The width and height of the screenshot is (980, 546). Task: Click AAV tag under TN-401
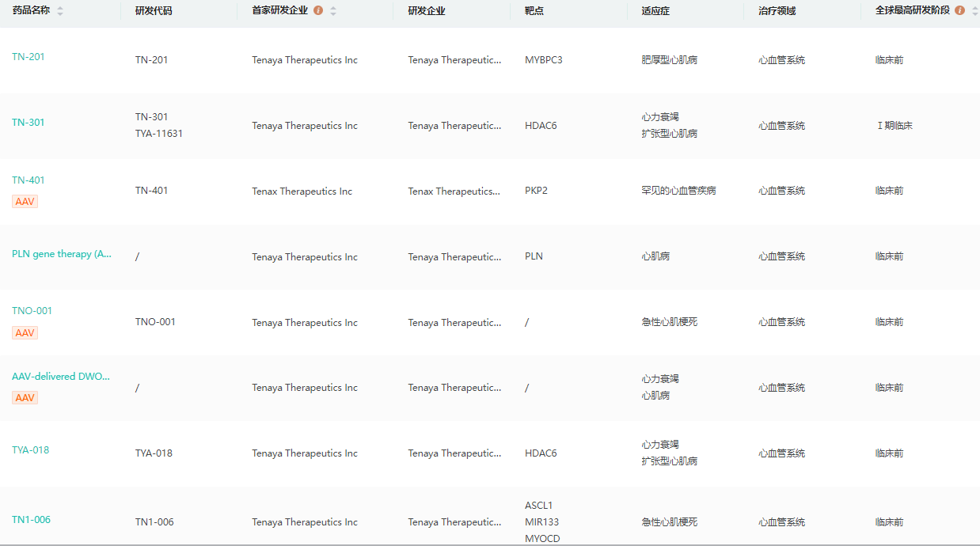coord(25,202)
